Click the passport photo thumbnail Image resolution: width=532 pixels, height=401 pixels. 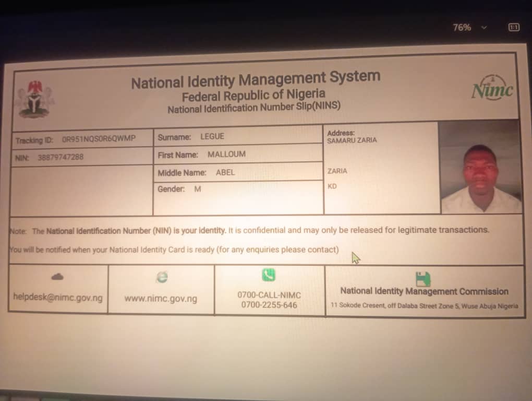(x=480, y=167)
